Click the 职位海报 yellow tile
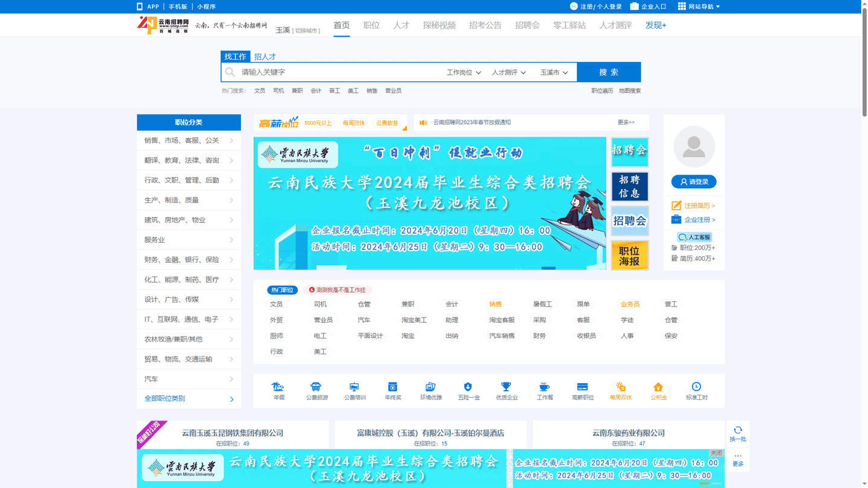Viewport: 868px width, 488px height. click(629, 255)
